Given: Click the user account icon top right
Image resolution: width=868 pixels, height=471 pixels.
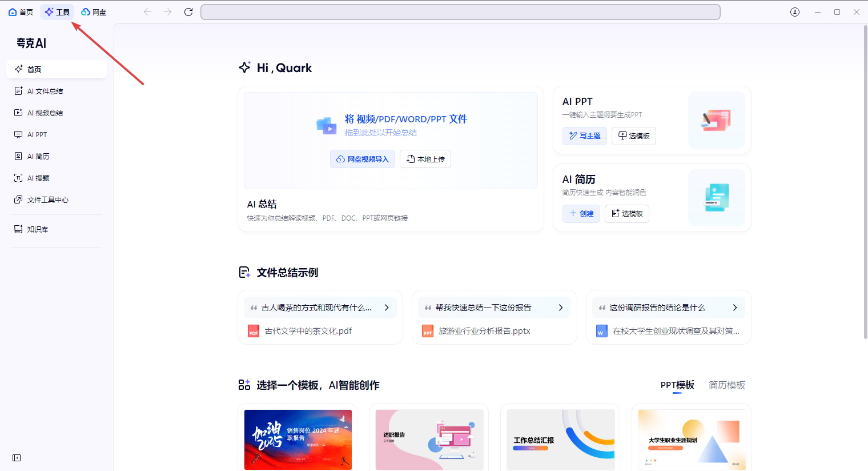Looking at the screenshot, I should (794, 11).
